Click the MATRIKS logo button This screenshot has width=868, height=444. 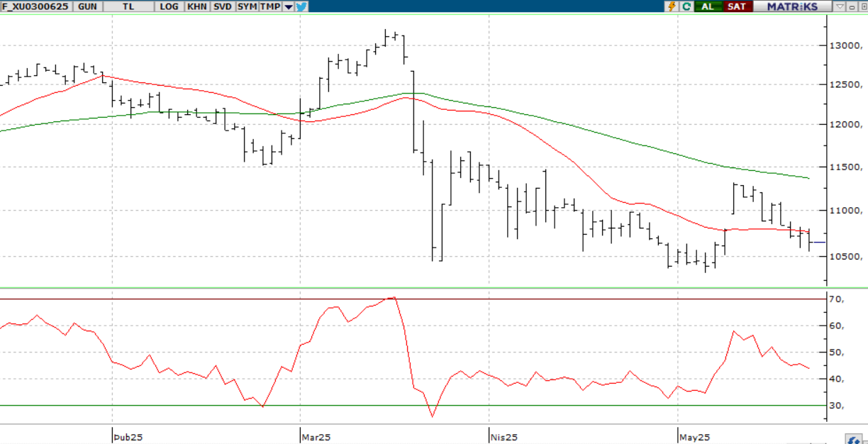[x=792, y=6]
